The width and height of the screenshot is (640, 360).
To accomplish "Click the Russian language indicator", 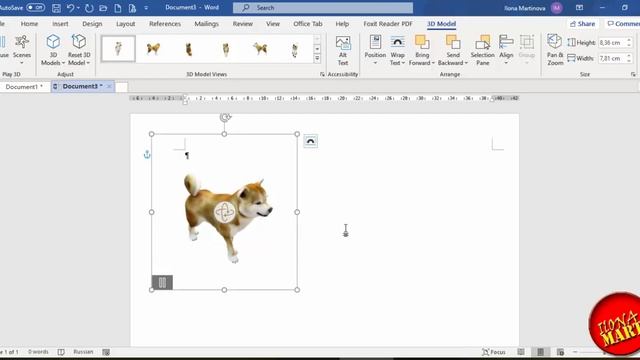I will tap(83, 352).
